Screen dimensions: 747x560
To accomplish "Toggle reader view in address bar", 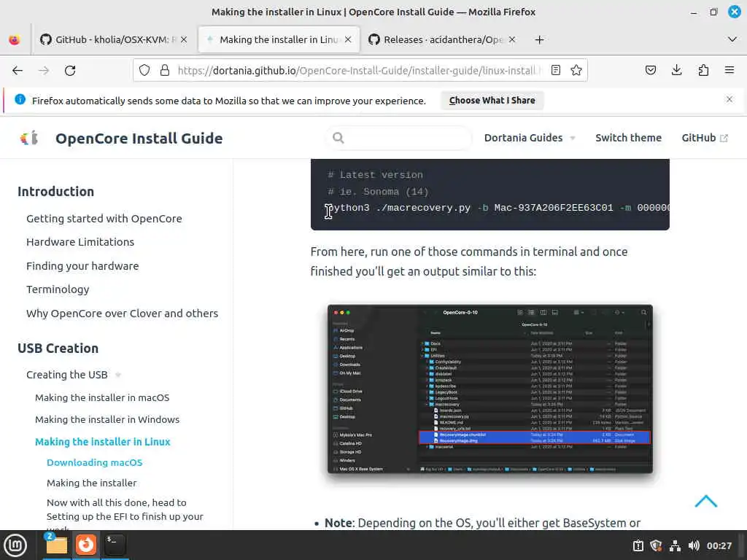I will [x=555, y=71].
